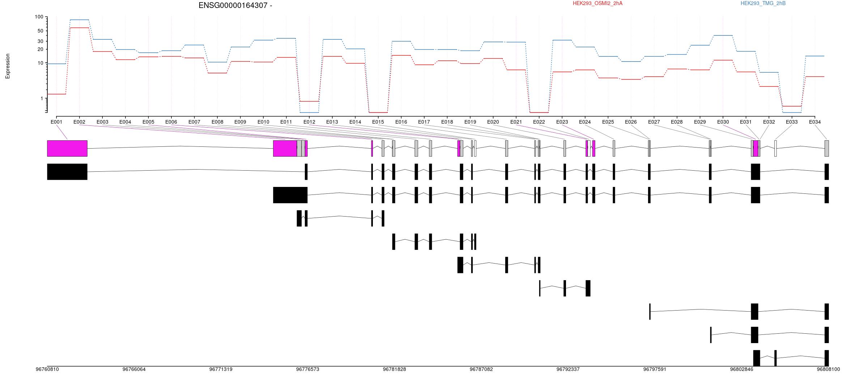Image resolution: width=868 pixels, height=376 pixels.
Task: Click exon label E005
Action: pos(148,122)
